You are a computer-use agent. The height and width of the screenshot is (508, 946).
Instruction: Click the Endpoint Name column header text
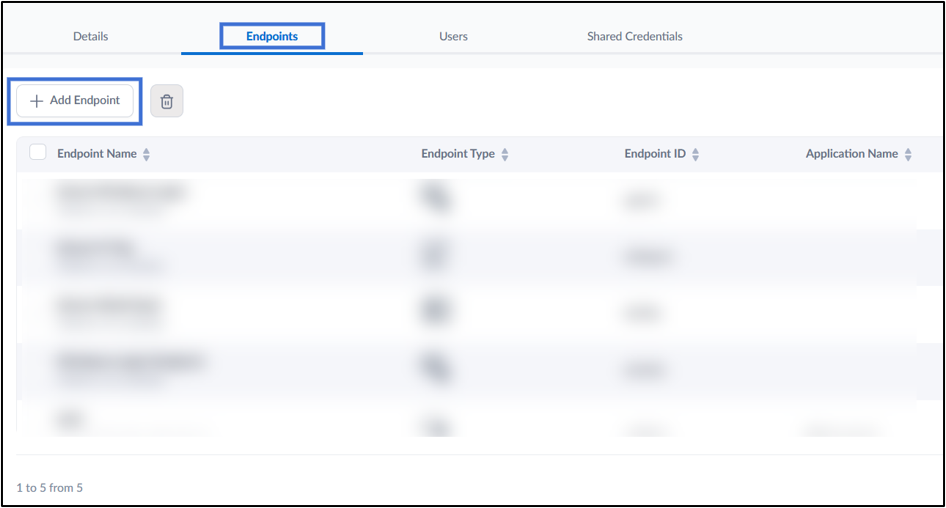pyautogui.click(x=97, y=154)
